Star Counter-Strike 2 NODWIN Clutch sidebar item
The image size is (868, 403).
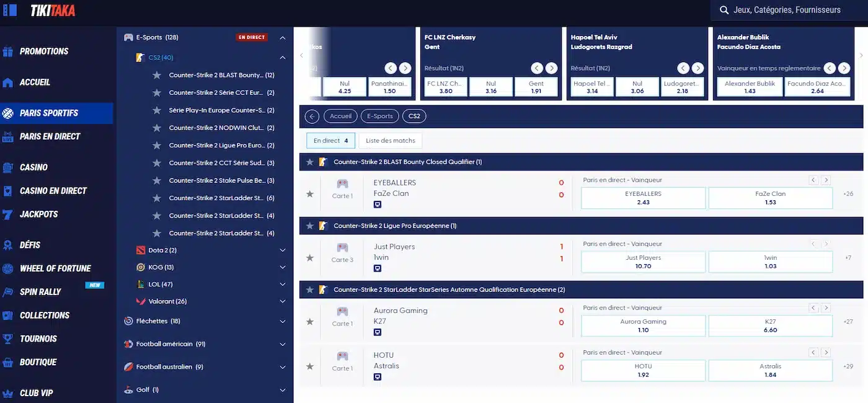click(x=157, y=128)
